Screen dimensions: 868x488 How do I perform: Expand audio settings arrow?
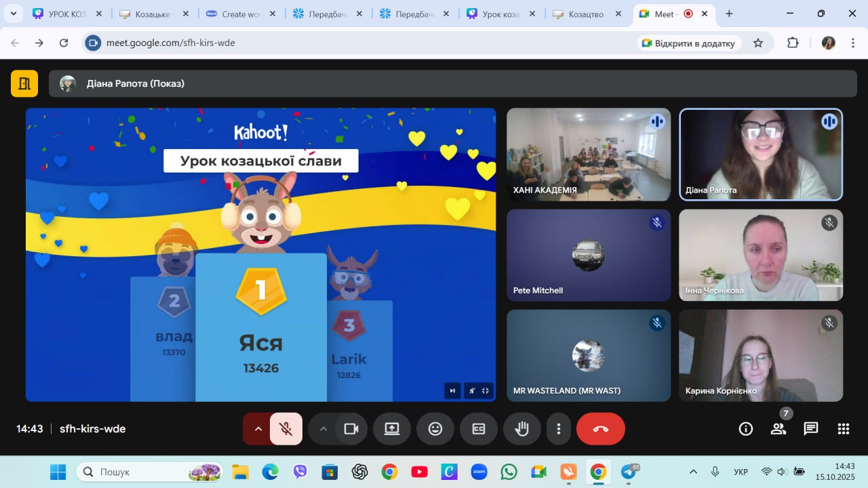tap(257, 429)
